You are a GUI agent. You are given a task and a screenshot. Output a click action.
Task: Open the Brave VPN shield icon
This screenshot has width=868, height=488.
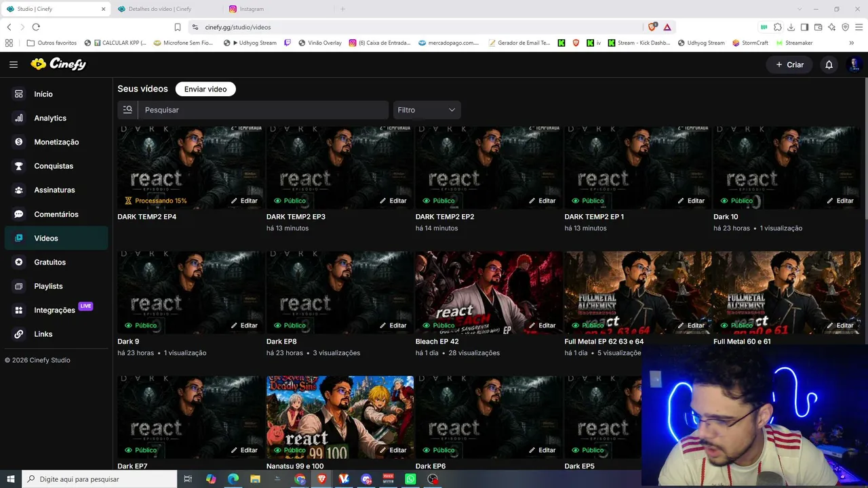click(846, 27)
